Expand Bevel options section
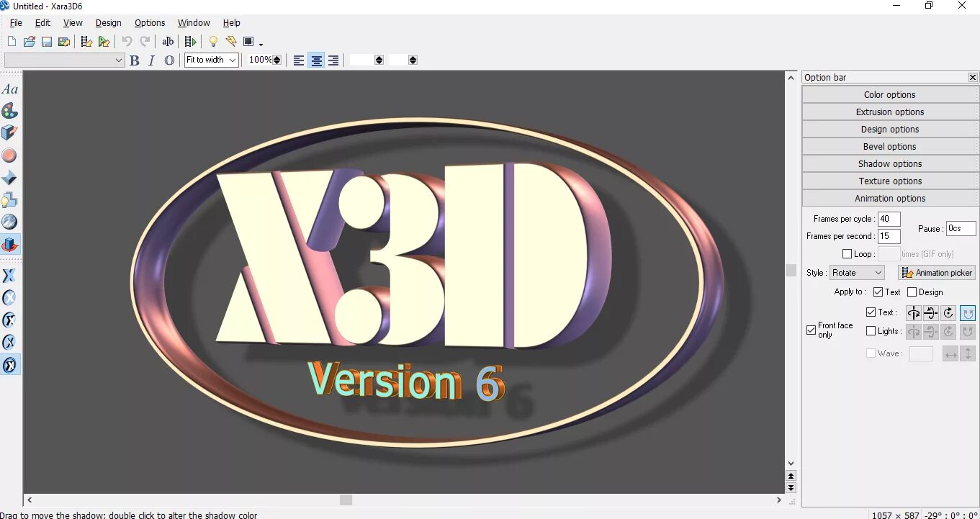 pos(890,147)
